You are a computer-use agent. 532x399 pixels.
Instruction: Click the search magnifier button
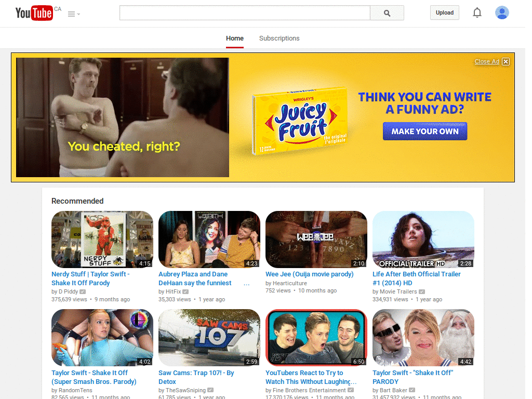(387, 13)
